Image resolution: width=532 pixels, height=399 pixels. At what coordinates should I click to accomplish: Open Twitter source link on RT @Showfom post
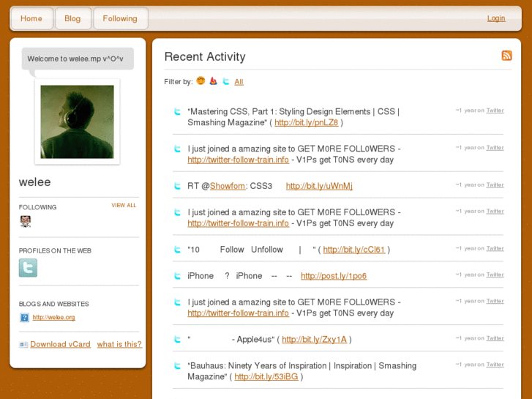tap(495, 185)
